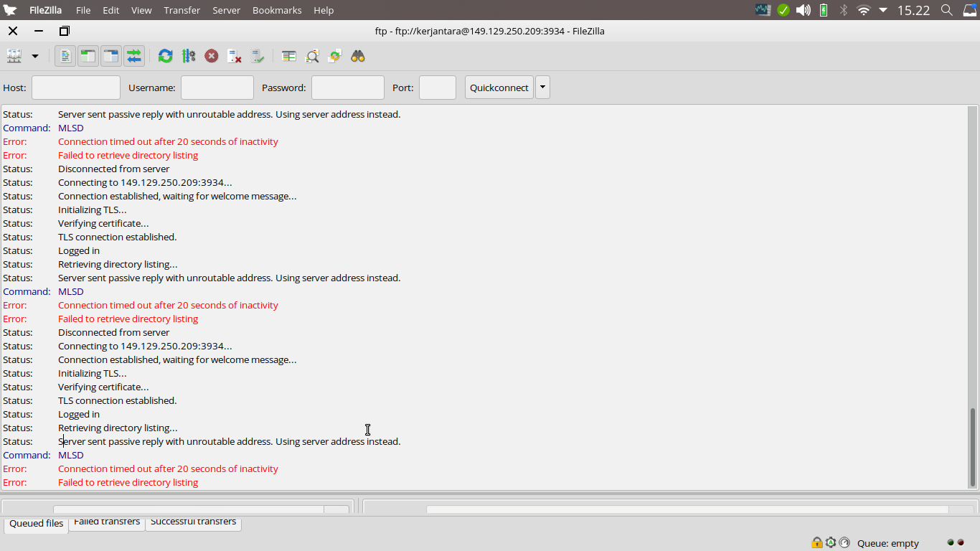Click the Quickconnect button

click(499, 88)
